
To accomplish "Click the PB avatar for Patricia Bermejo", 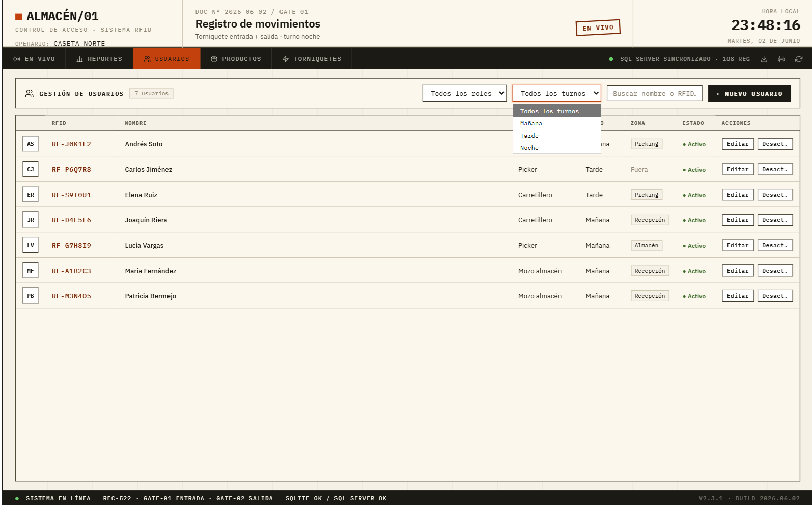I will click(31, 296).
